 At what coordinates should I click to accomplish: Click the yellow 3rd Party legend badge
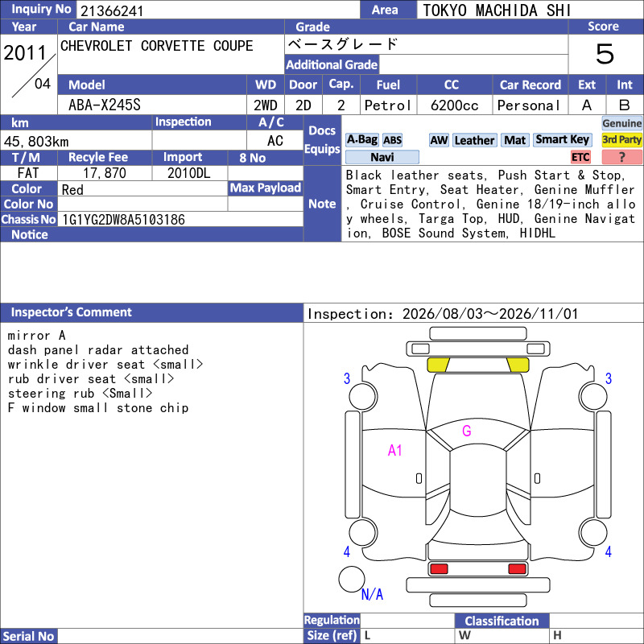point(621,140)
